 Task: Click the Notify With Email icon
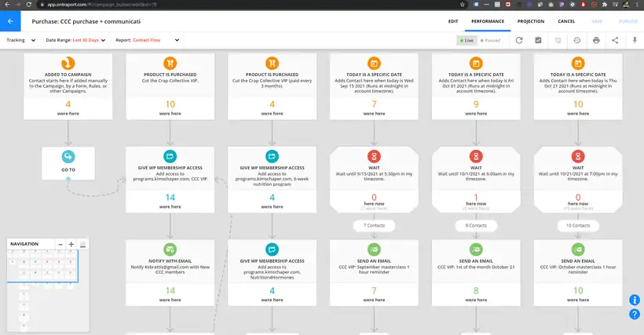tap(170, 249)
